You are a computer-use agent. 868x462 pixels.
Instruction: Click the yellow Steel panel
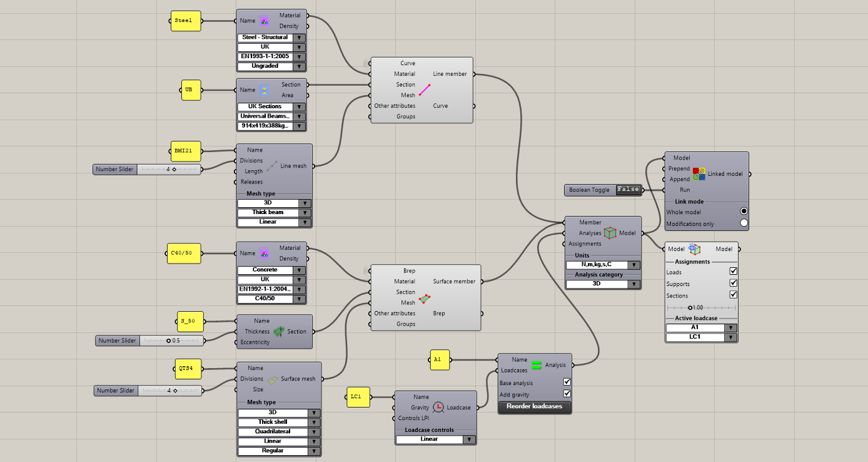(x=186, y=21)
